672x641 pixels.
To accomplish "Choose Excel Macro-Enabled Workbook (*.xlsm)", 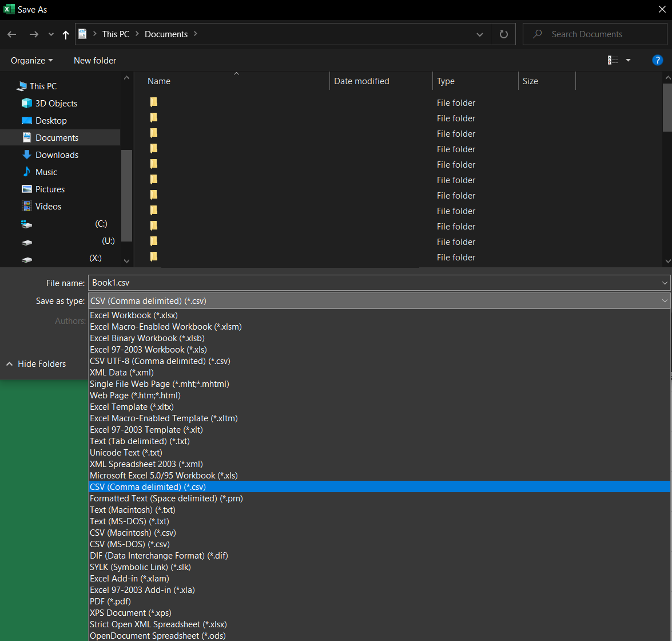I will click(x=379, y=327).
